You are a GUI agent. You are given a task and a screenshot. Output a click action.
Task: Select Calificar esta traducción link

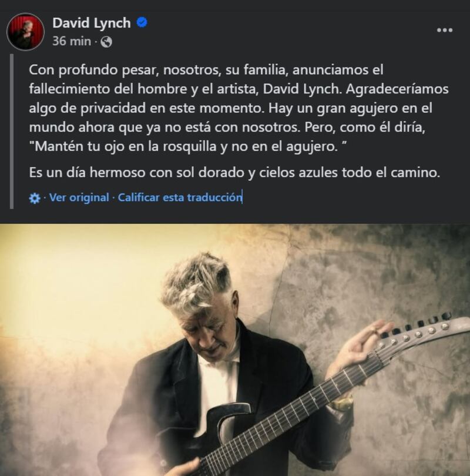pos(180,197)
